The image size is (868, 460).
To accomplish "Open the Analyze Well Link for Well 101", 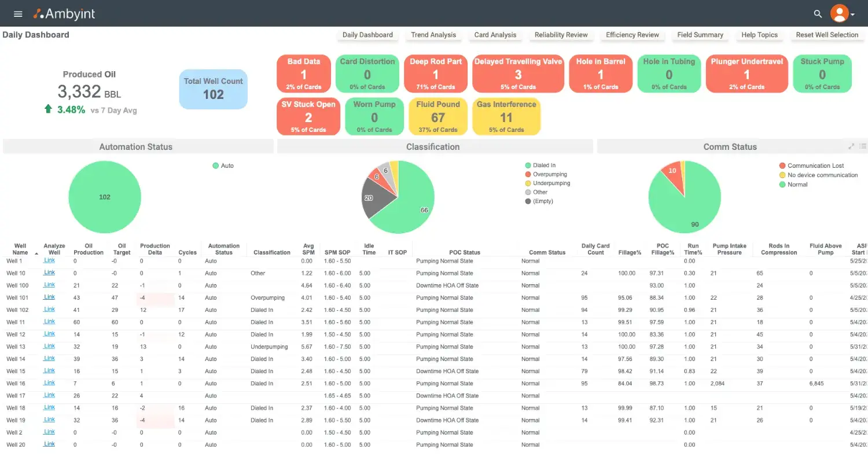I will click(x=49, y=297).
